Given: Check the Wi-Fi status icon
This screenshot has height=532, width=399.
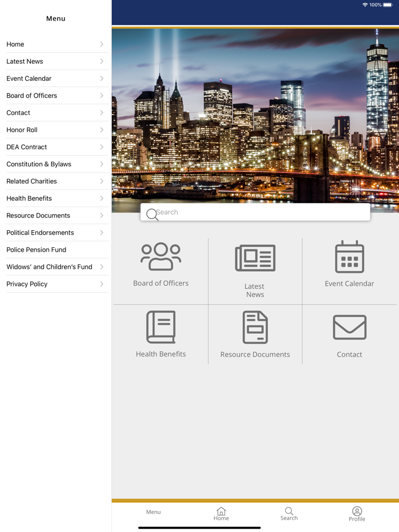Looking at the screenshot, I should coord(365,5).
